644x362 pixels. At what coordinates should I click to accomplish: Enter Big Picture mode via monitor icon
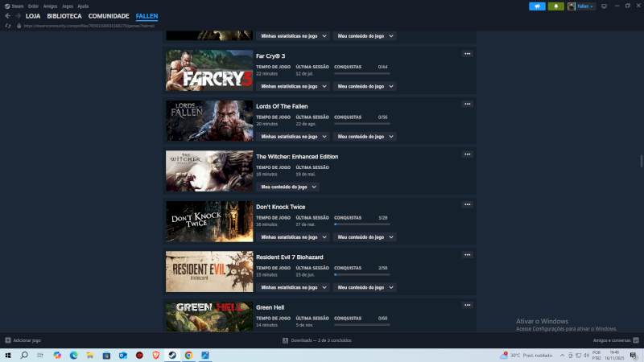pyautogui.click(x=604, y=6)
